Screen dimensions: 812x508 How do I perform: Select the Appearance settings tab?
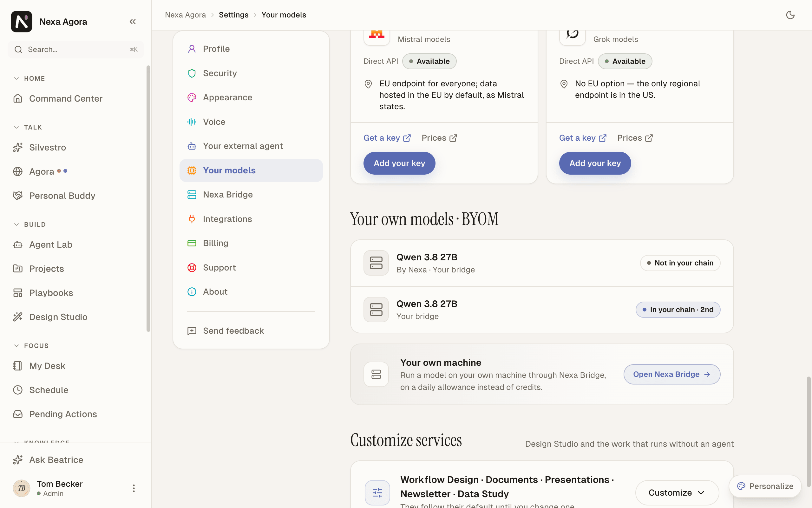[x=251, y=97]
